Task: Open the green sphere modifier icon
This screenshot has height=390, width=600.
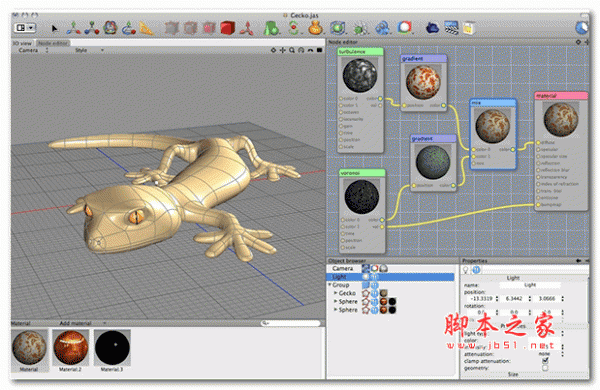Action: (x=338, y=28)
